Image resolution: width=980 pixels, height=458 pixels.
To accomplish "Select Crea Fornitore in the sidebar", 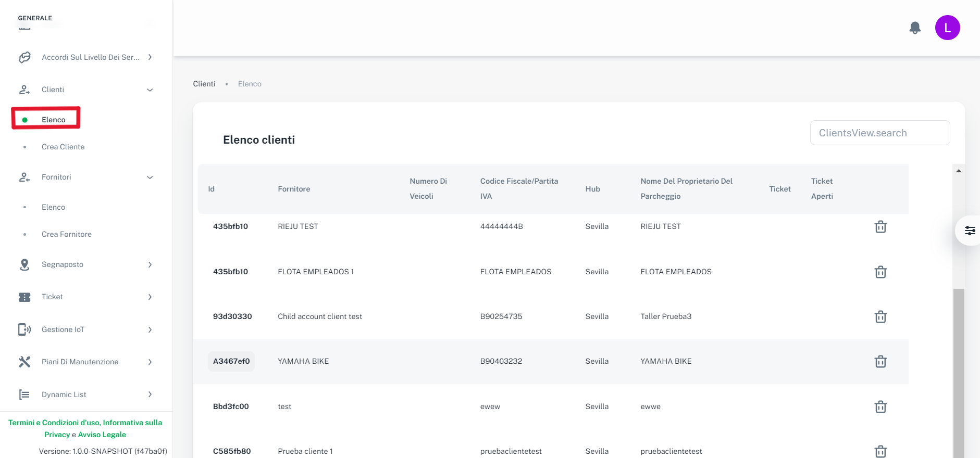I will click(x=67, y=234).
